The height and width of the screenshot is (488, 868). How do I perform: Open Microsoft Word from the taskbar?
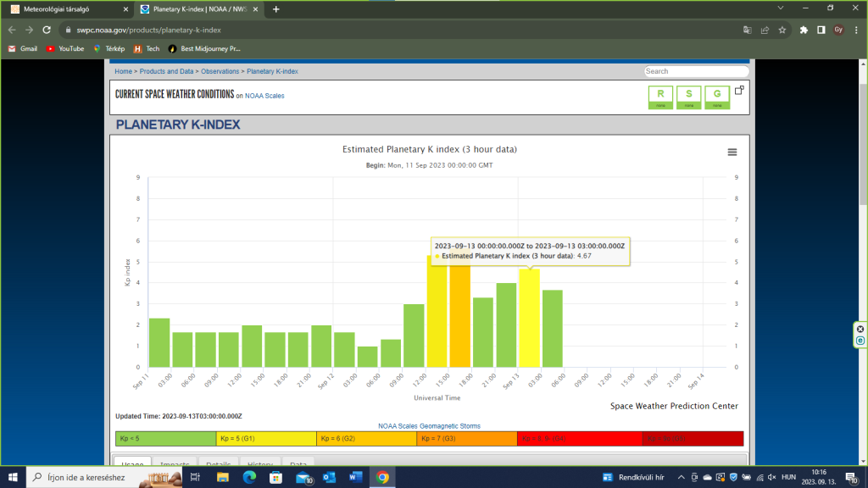coord(355,478)
